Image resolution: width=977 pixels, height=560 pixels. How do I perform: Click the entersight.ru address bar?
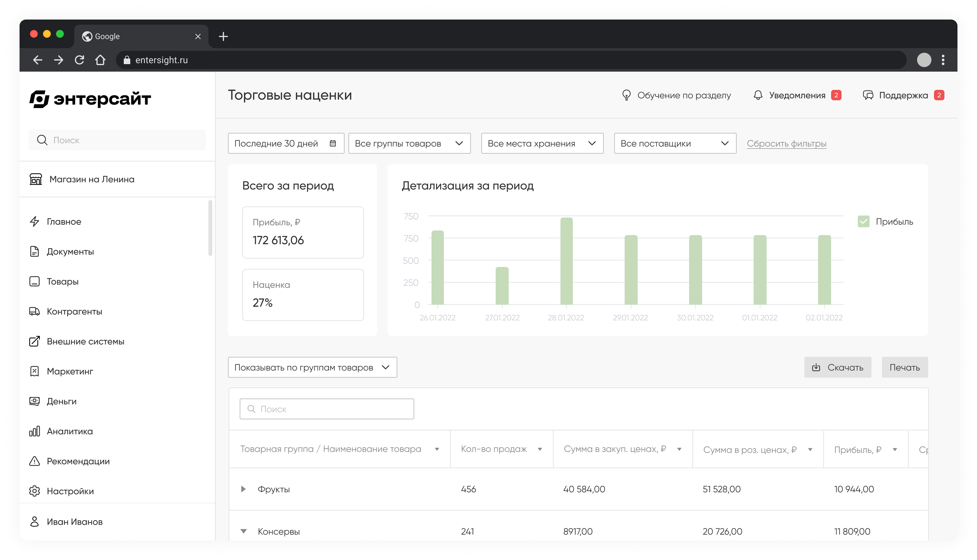(511, 60)
